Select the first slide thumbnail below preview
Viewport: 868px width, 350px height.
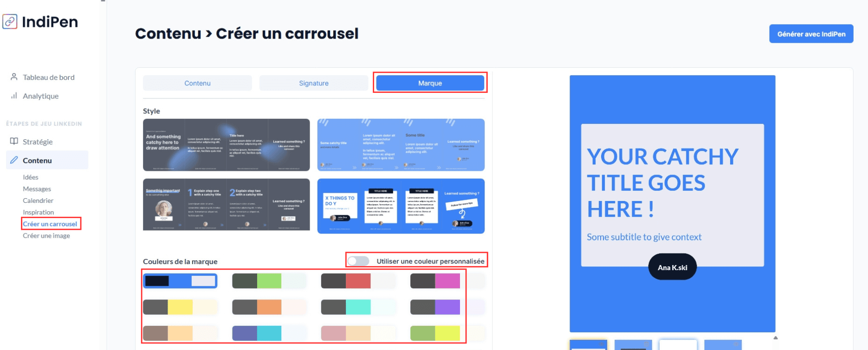[x=588, y=345]
